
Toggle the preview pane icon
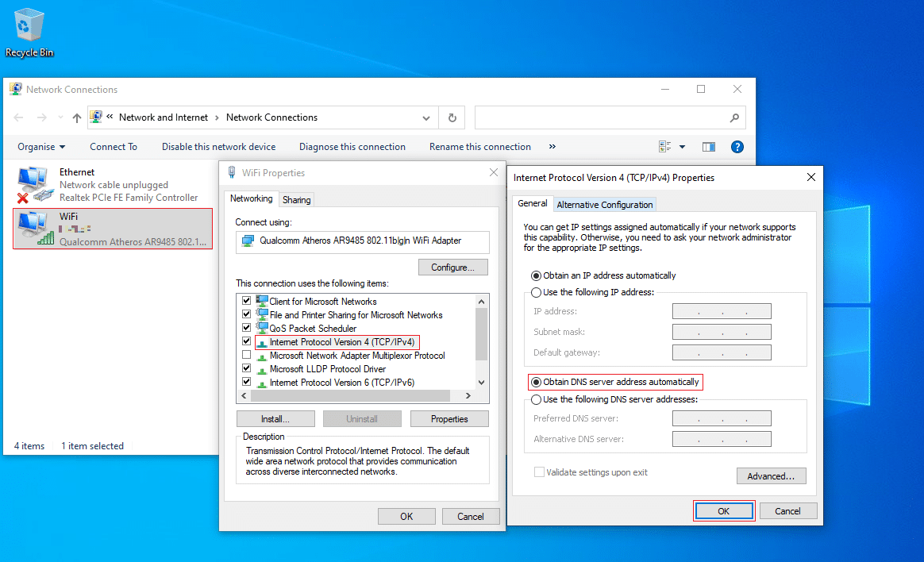(709, 147)
